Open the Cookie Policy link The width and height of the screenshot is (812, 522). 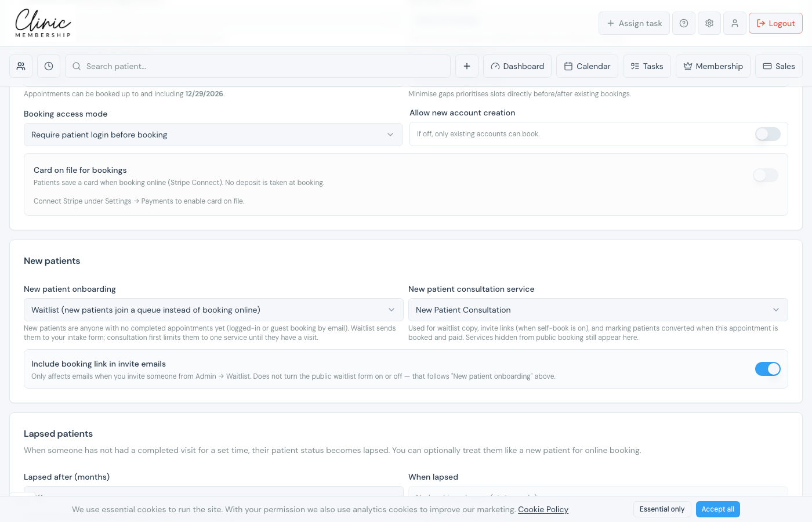point(543,509)
